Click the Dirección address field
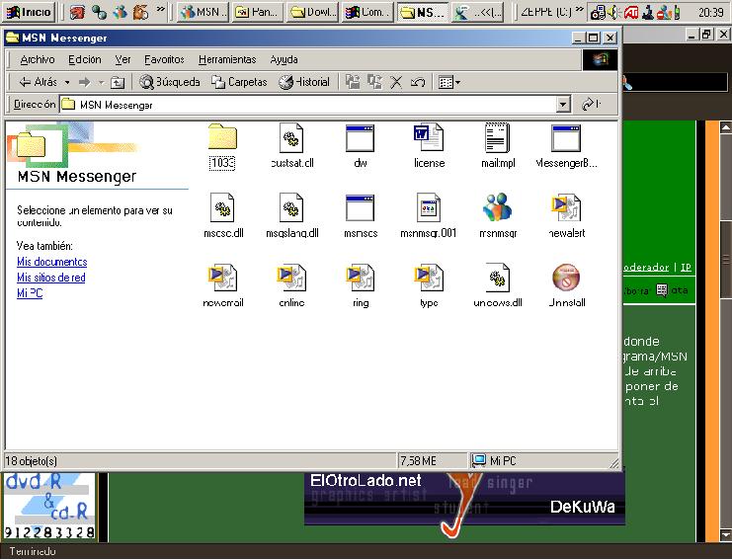Image resolution: width=732 pixels, height=560 pixels. coord(308,105)
